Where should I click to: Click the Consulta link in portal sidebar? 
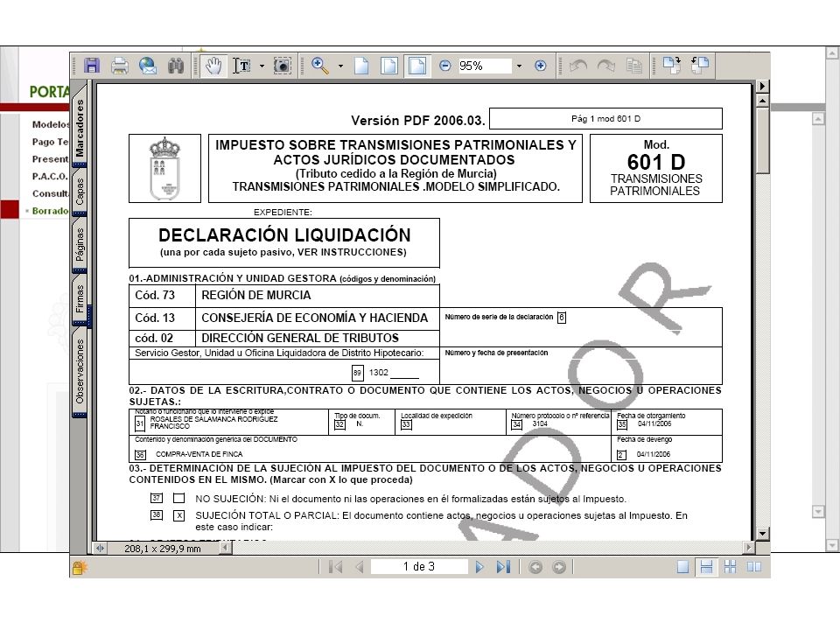[51, 192]
